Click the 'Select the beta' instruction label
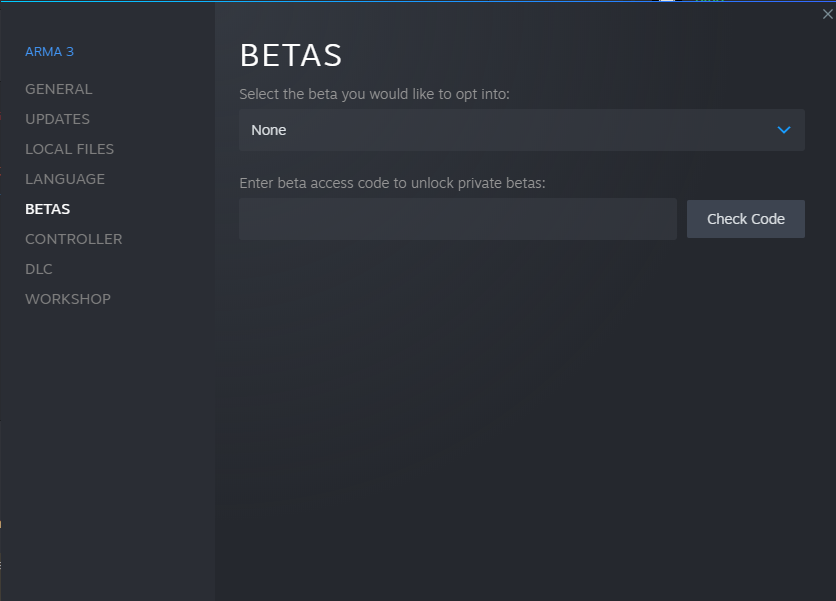 pyautogui.click(x=374, y=94)
